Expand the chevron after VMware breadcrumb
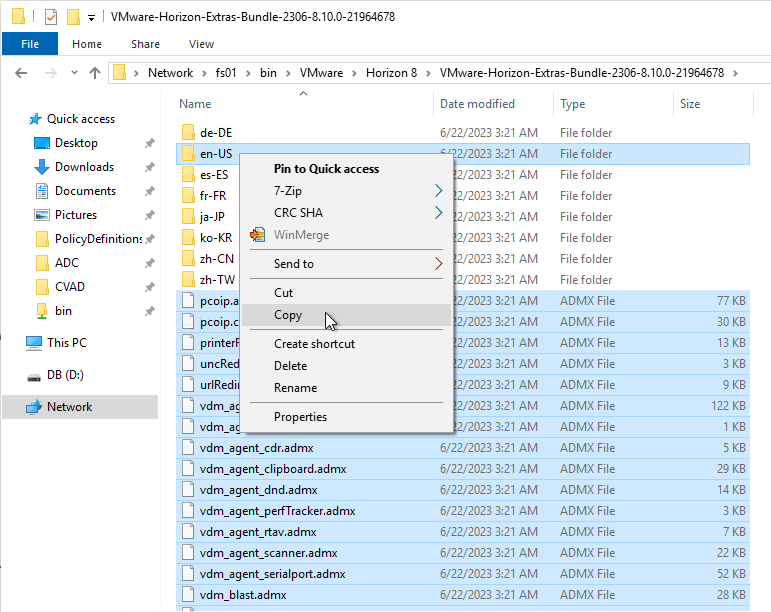771x612 pixels. pyautogui.click(x=354, y=73)
